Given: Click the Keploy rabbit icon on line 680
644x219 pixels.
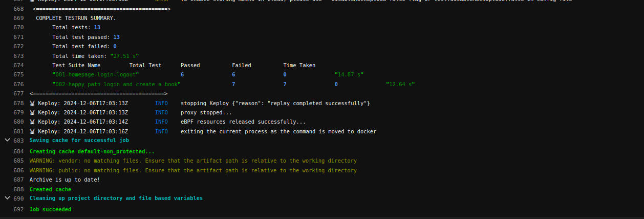Looking at the screenshot, I should coord(32,122).
